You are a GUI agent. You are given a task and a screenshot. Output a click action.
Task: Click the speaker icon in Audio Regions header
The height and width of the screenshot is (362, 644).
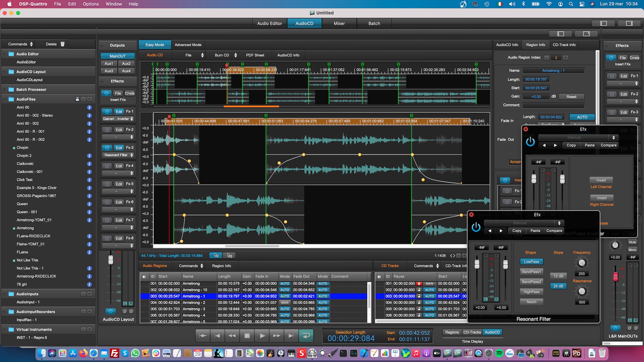click(144, 277)
